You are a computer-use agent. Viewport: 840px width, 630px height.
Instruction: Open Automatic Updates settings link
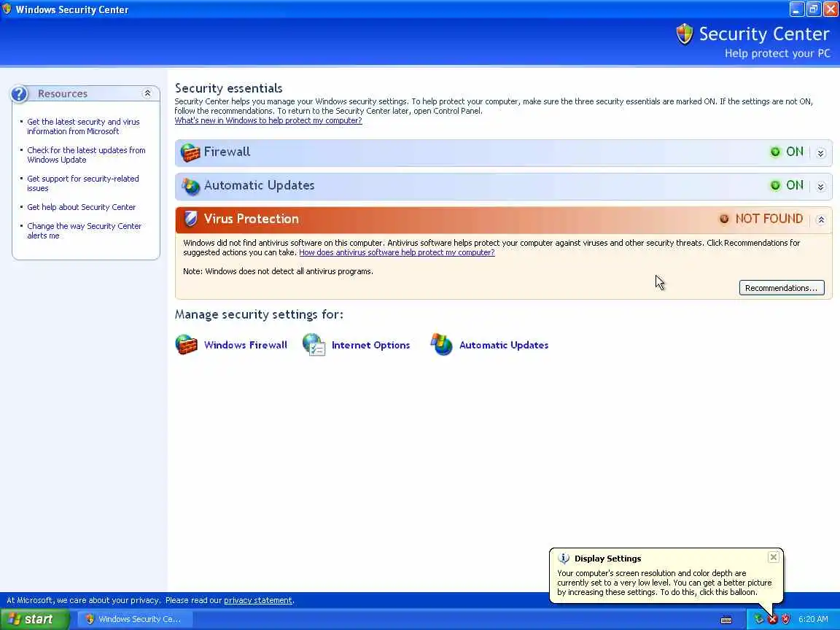(504, 345)
